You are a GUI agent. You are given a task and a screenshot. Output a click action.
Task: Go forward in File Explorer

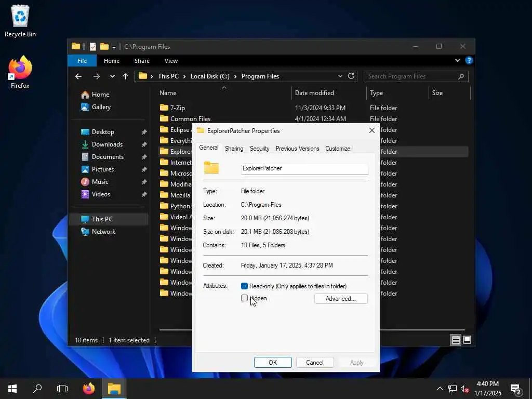point(97,76)
